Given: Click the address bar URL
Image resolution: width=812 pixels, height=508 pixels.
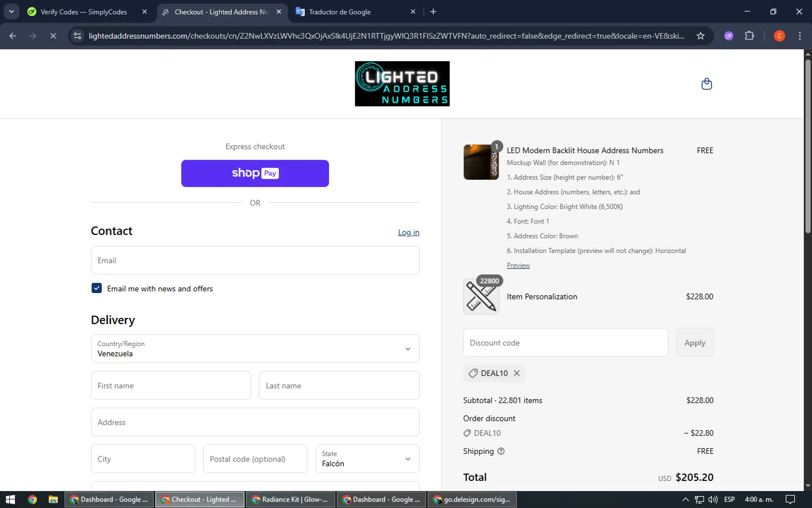Looking at the screenshot, I should pos(387,36).
